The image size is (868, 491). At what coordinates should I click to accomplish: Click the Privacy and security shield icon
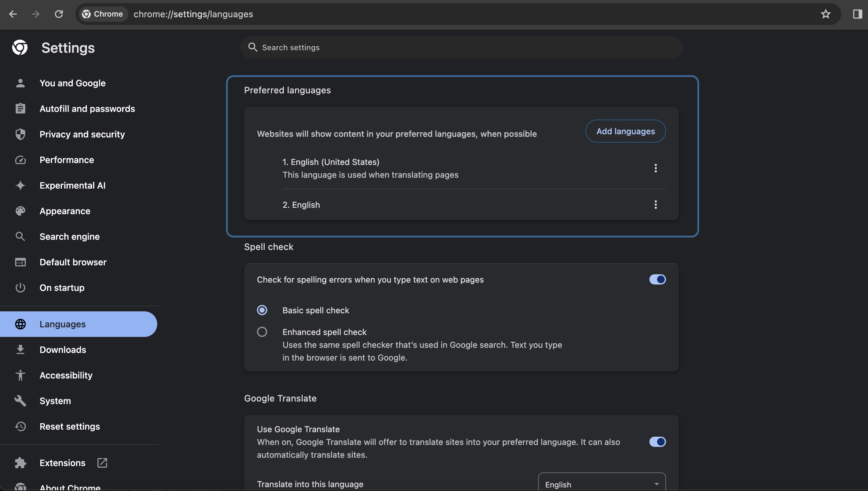click(20, 134)
